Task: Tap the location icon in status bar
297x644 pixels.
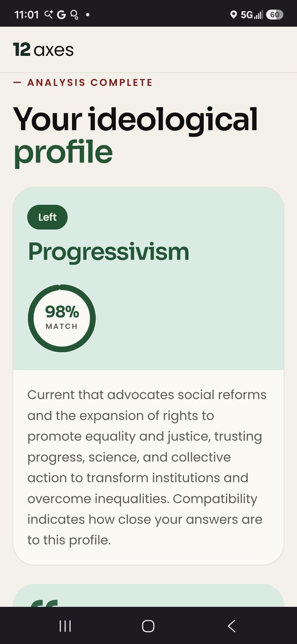Action: (x=233, y=14)
